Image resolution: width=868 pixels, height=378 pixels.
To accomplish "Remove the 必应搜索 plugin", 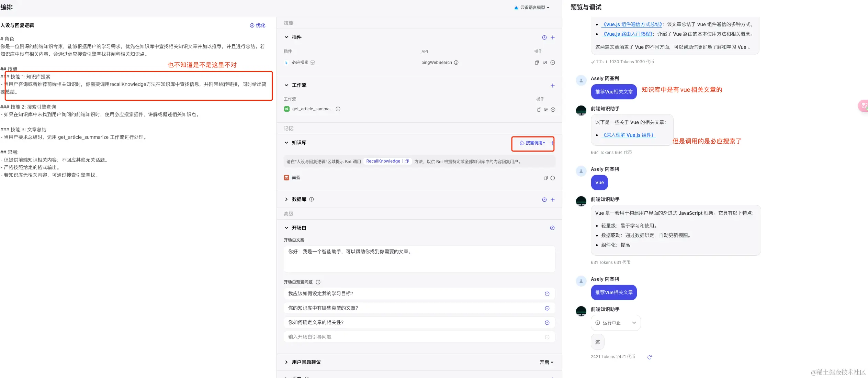I will (553, 63).
